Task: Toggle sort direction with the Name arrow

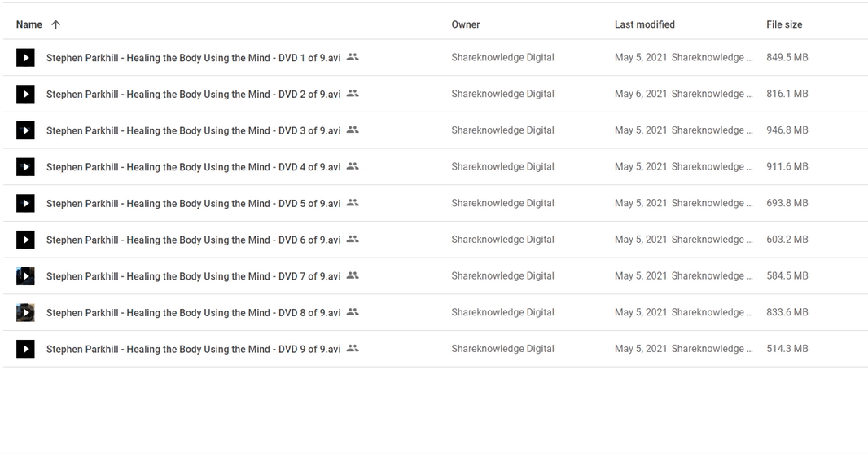Action: click(55, 24)
